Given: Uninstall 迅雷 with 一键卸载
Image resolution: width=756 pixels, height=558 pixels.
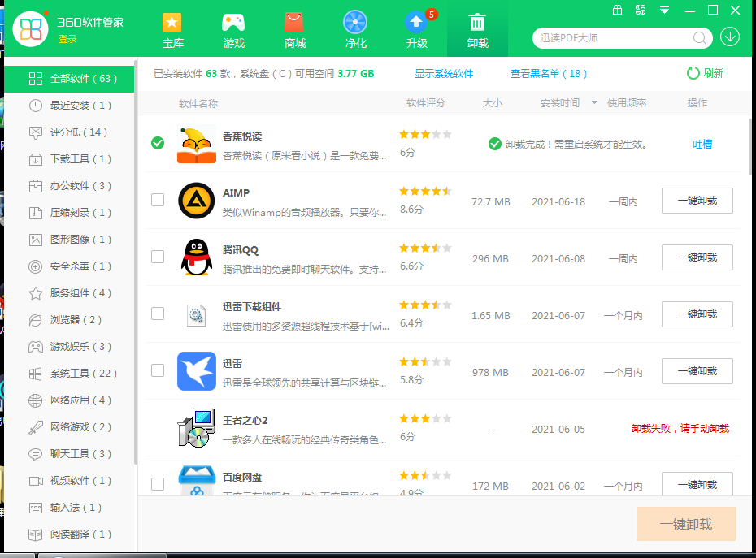Looking at the screenshot, I should click(697, 371).
